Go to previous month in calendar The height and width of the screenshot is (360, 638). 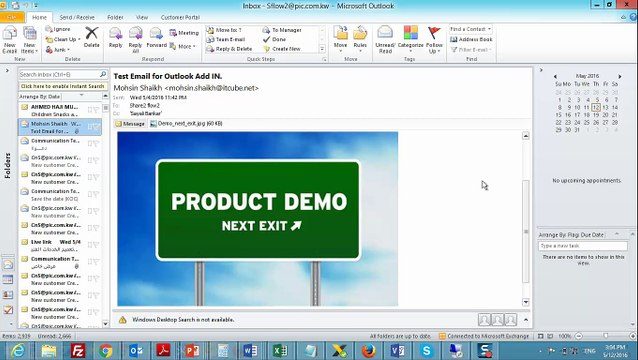(555, 76)
